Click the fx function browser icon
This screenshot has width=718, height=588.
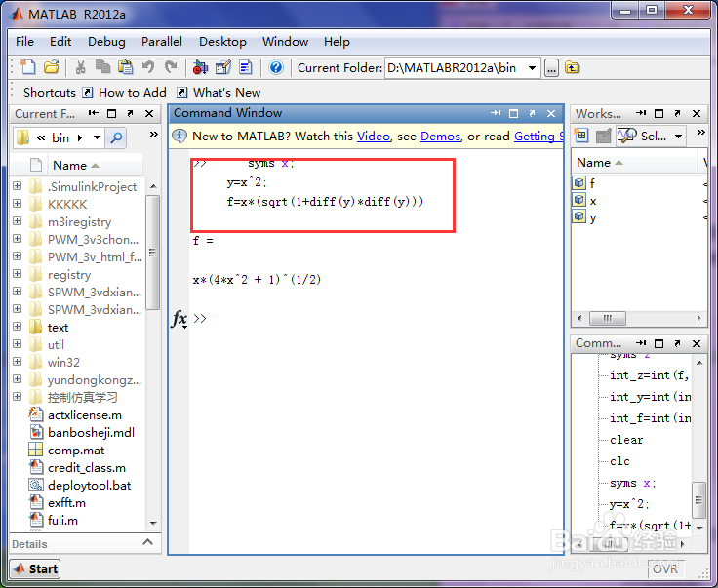click(179, 319)
